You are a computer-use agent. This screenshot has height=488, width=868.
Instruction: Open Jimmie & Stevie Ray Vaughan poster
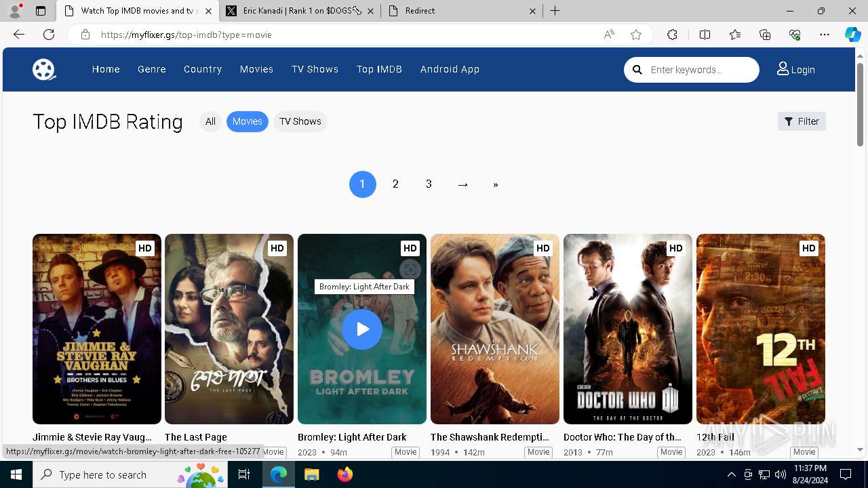point(97,329)
